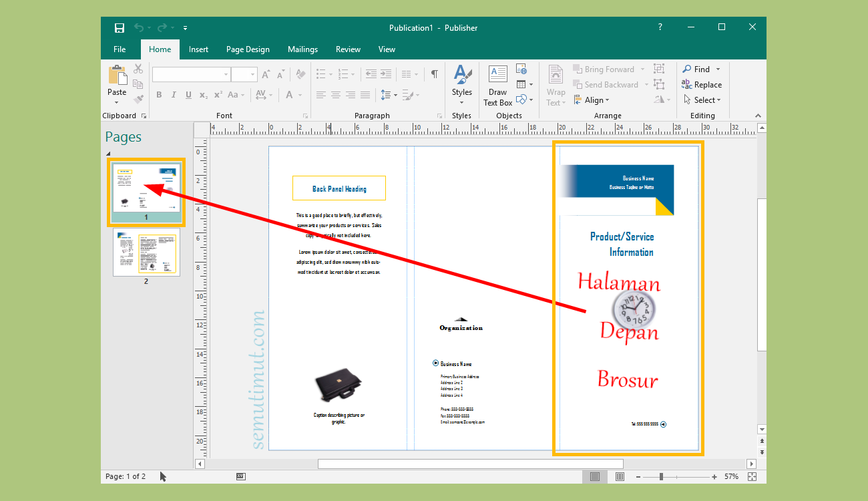Click the Wrap Text button

[556, 86]
